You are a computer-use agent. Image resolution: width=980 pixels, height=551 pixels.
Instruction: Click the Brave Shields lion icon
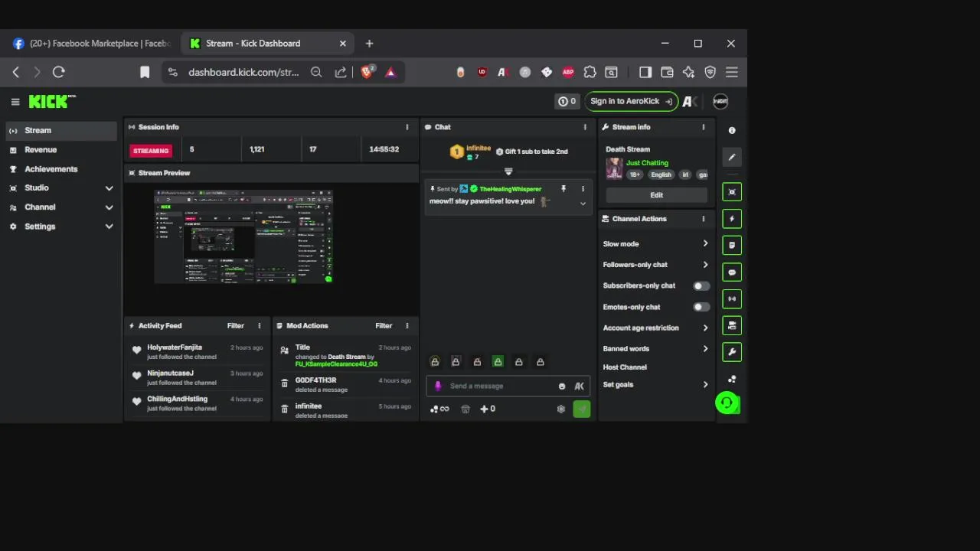[367, 72]
